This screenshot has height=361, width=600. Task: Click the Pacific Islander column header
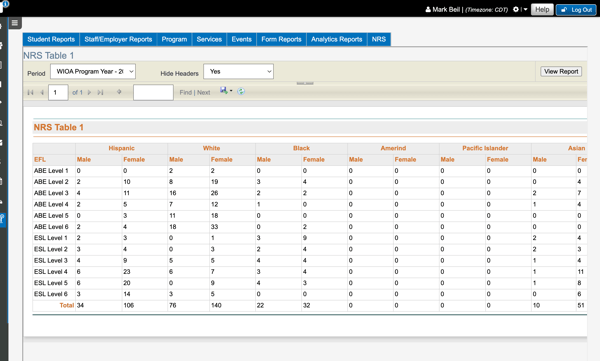(x=485, y=148)
